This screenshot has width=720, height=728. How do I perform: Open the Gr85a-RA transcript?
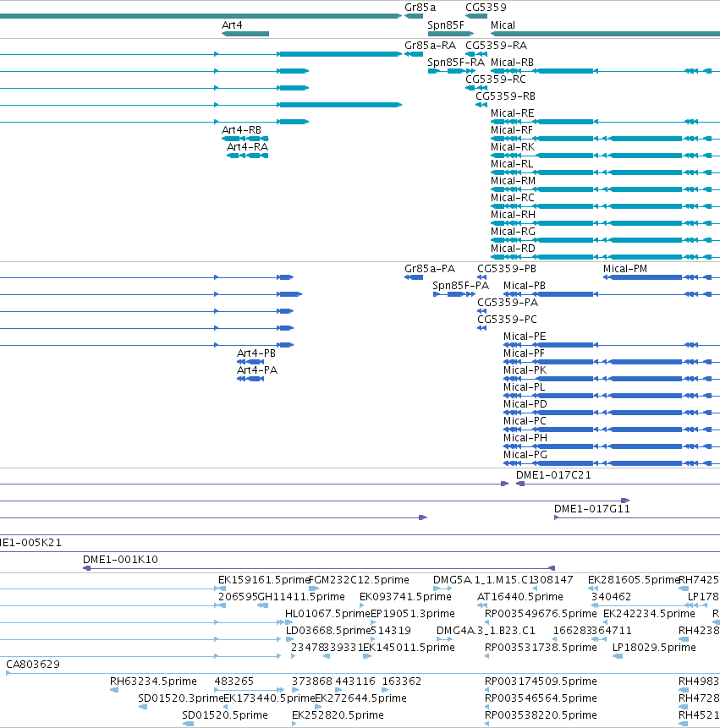[430, 46]
